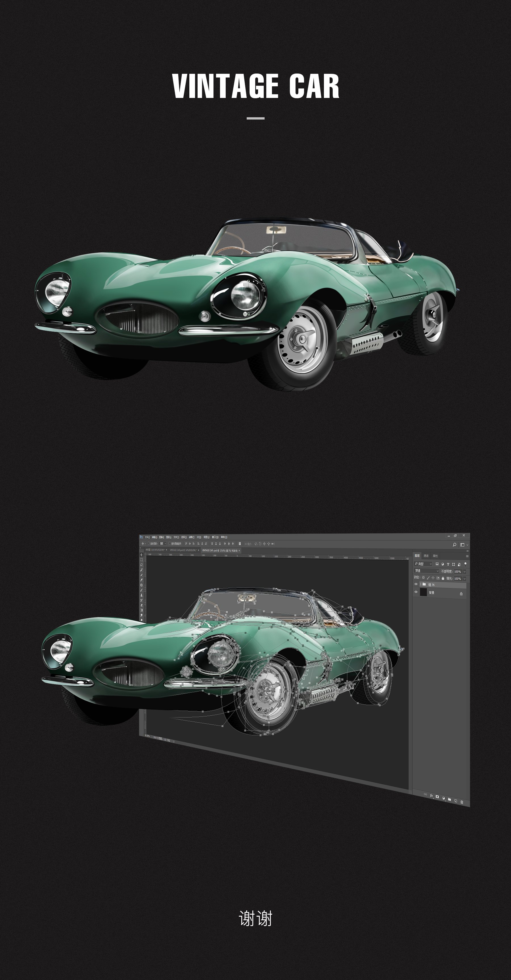Image resolution: width=511 pixels, height=980 pixels.
Task: Open the 文件 menu
Action: [147, 537]
